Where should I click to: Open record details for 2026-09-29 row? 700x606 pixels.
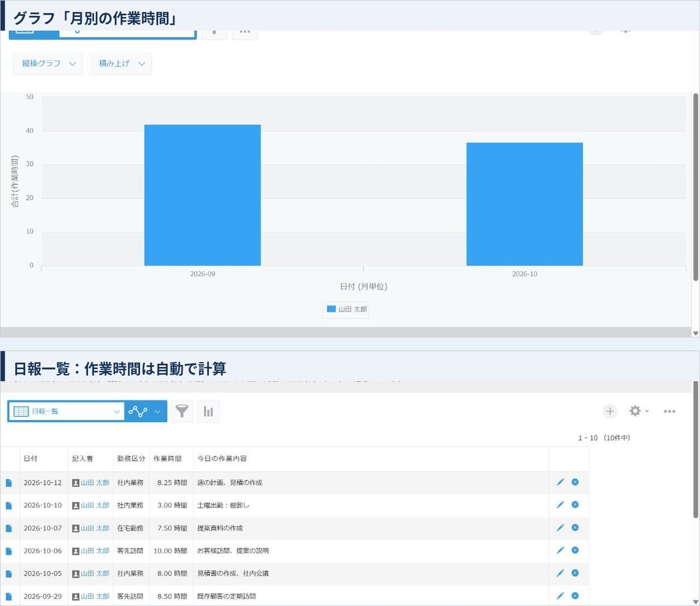point(9,597)
